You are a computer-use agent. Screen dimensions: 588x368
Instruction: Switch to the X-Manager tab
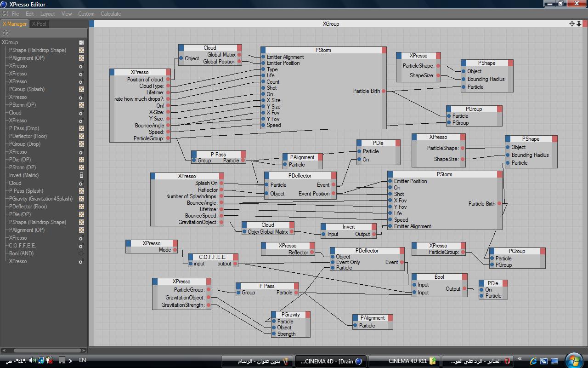15,24
